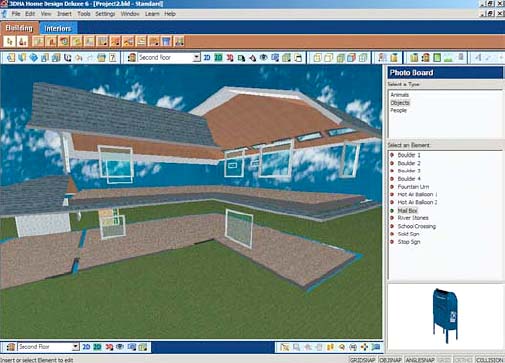Switch to the Interiors tab
Image resolution: width=505 pixels, height=363 pixels.
click(58, 28)
